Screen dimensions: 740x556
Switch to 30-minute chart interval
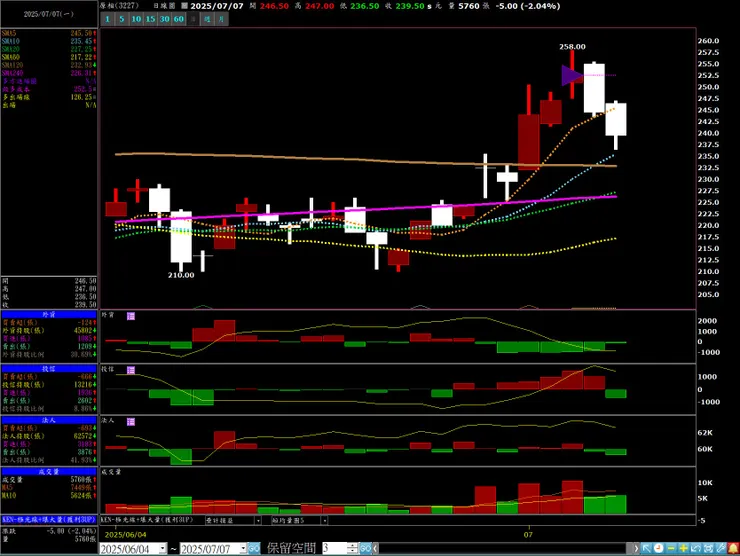coord(164,19)
